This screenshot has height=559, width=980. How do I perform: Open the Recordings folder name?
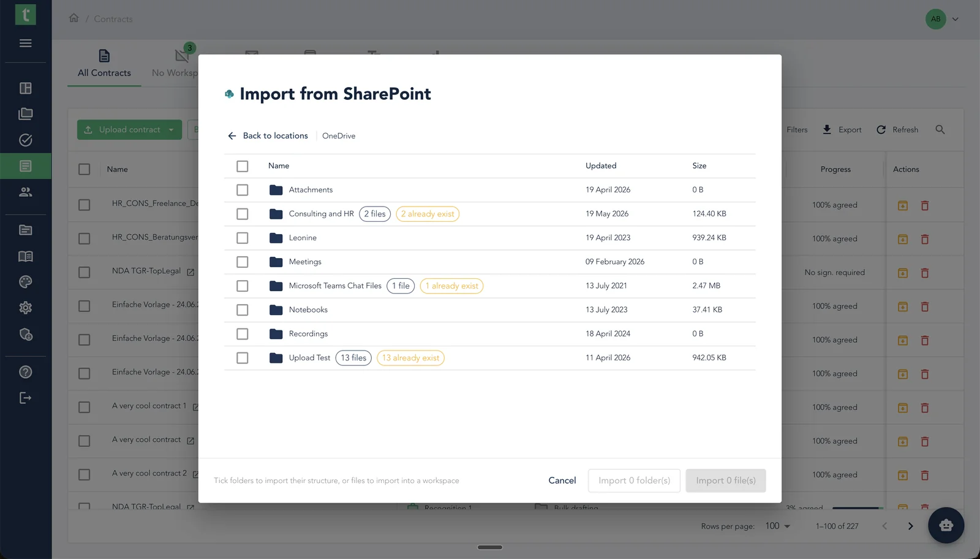308,334
